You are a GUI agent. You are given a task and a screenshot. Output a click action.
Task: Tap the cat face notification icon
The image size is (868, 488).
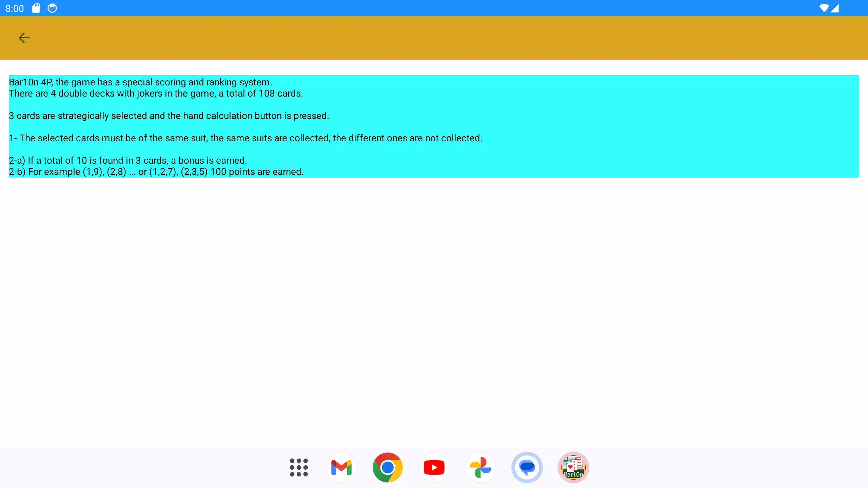52,8
